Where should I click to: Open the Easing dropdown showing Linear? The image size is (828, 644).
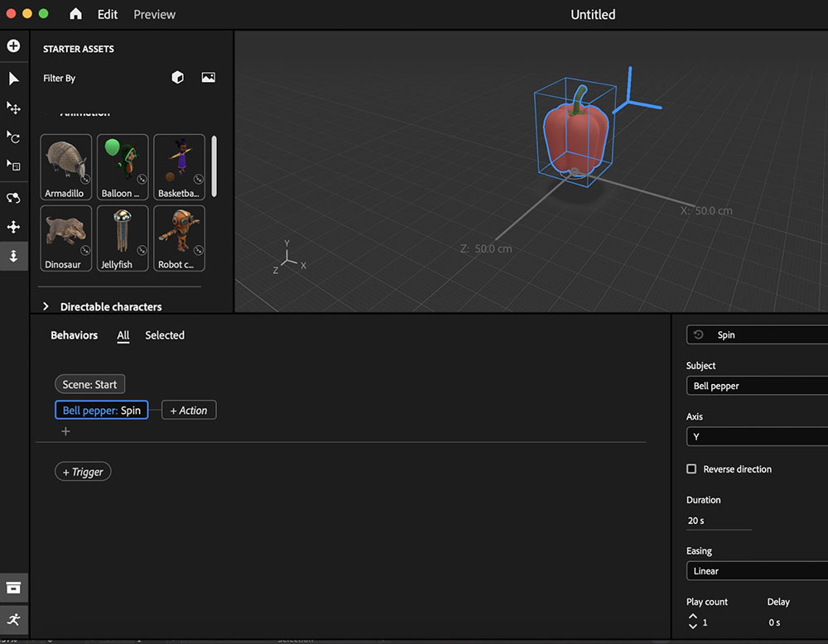tap(756, 570)
